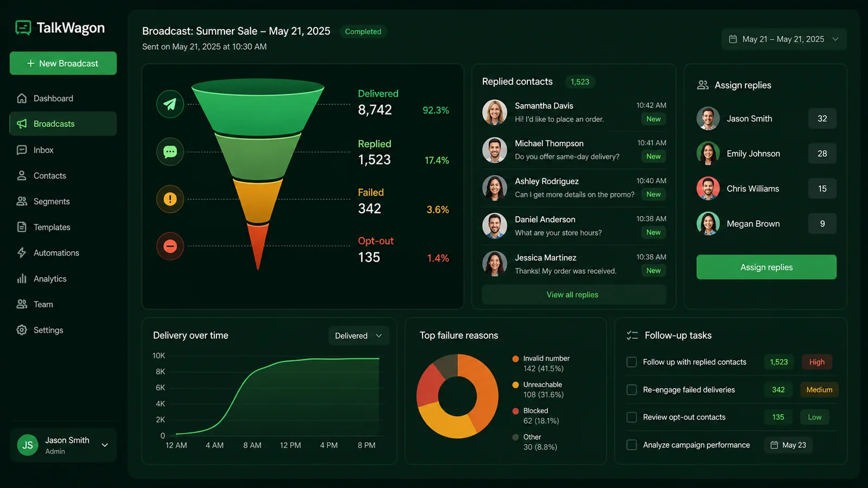
Task: Click Emily Johnson's avatar
Action: pos(708,153)
